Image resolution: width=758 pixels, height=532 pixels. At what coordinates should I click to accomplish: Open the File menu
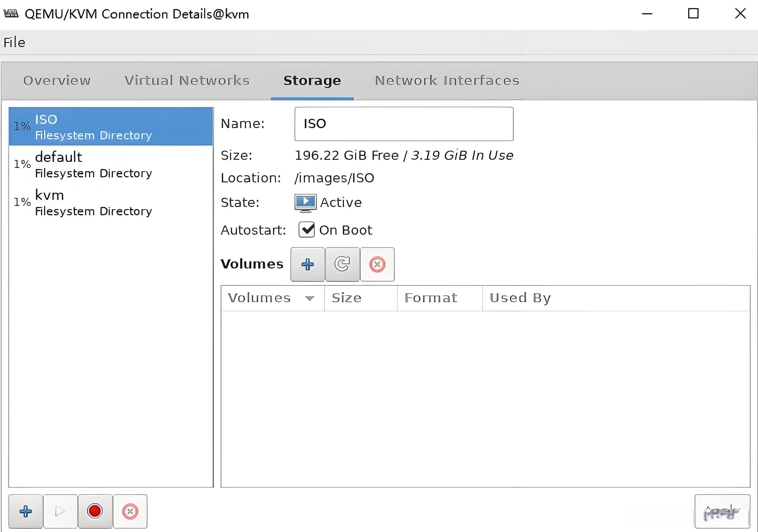pos(15,43)
